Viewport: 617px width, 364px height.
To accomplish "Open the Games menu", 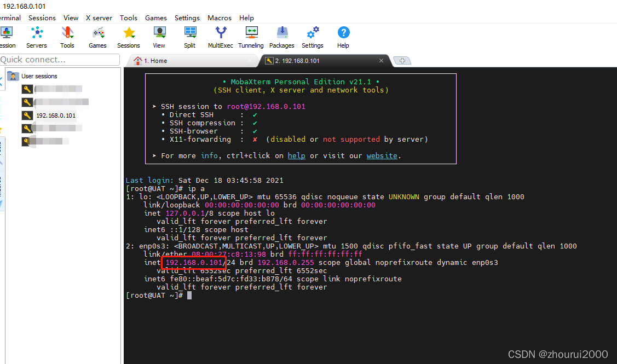I will click(156, 18).
